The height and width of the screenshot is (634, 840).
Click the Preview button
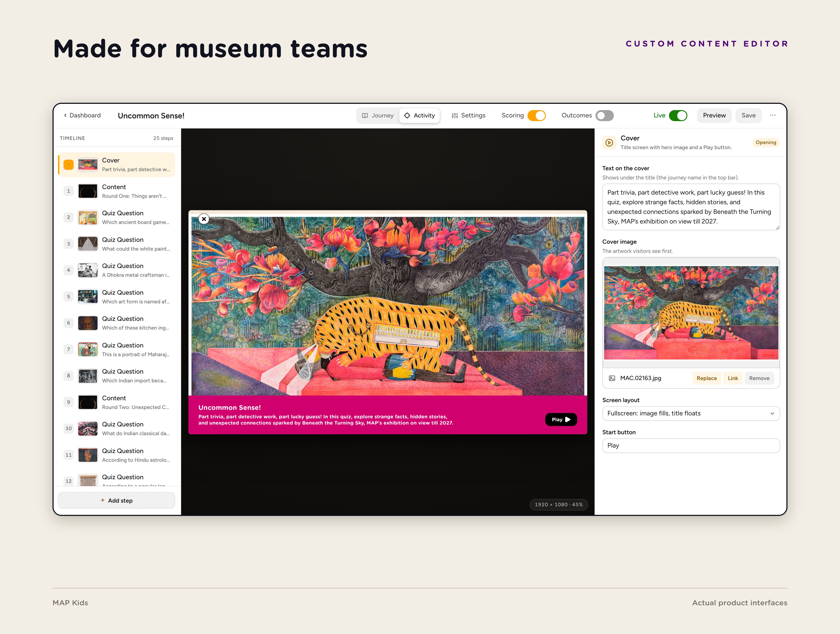(x=714, y=115)
